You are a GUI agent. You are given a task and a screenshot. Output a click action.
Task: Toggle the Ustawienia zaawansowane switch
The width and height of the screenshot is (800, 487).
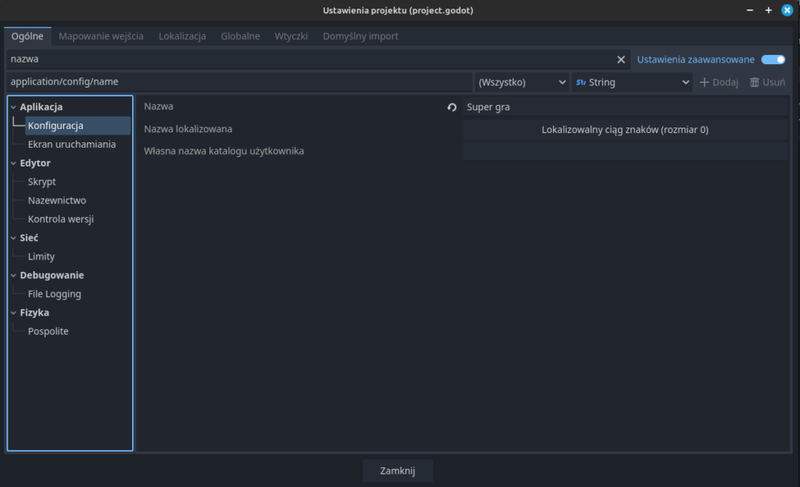pyautogui.click(x=773, y=60)
